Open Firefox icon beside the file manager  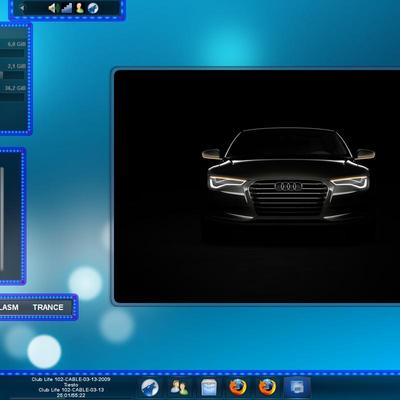tap(238, 387)
